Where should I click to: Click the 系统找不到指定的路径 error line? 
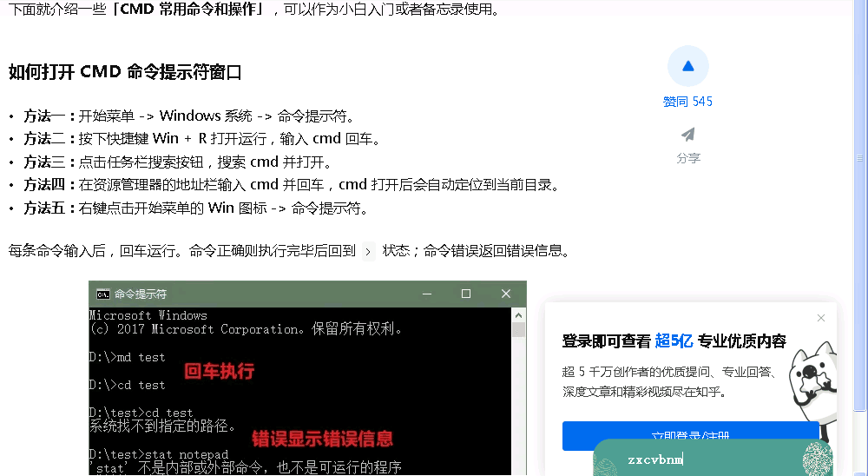click(162, 426)
